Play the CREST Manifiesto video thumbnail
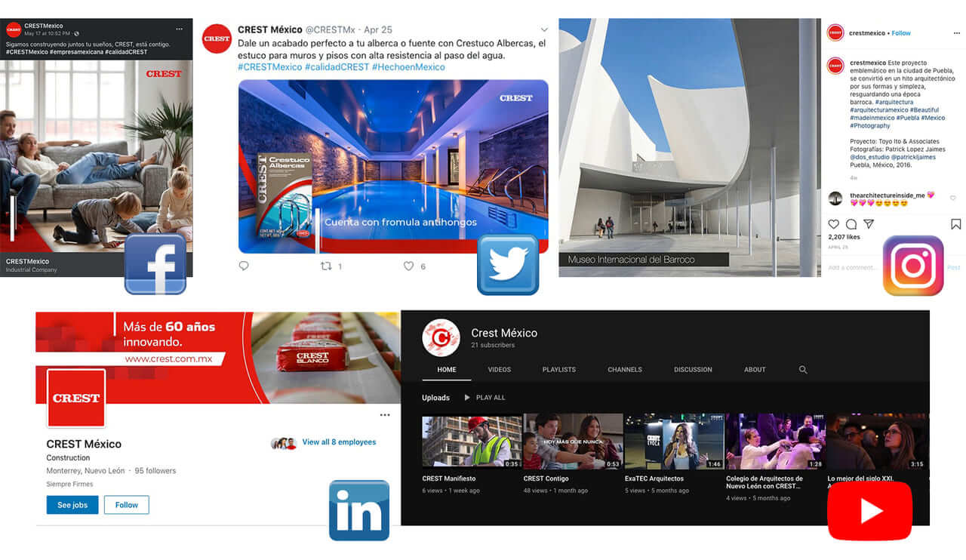Image resolution: width=966 pixels, height=560 pixels. (472, 441)
